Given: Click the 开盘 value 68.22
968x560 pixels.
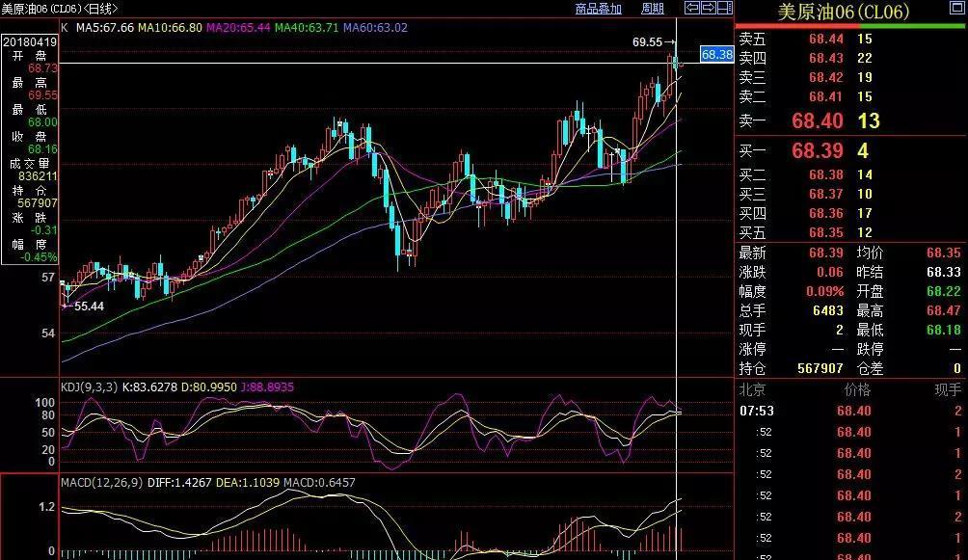Looking at the screenshot, I should pyautogui.click(x=944, y=291).
